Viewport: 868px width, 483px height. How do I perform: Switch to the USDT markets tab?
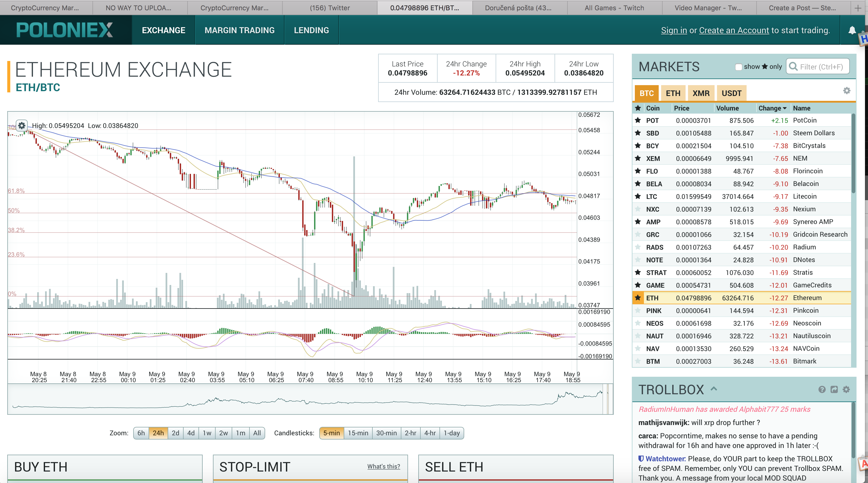coord(731,93)
